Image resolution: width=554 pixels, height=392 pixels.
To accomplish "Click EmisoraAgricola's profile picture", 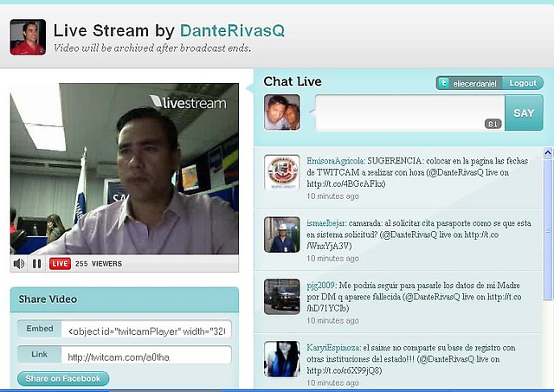I will [x=281, y=172].
